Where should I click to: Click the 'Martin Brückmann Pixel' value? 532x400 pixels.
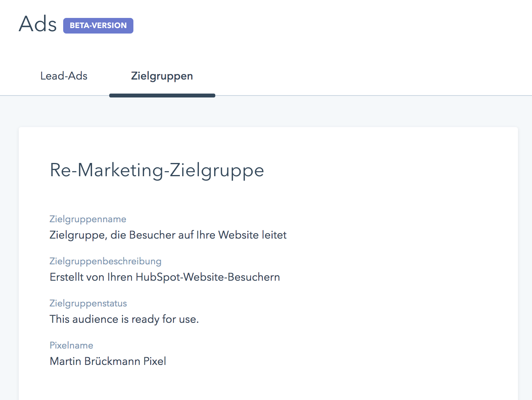(x=108, y=361)
